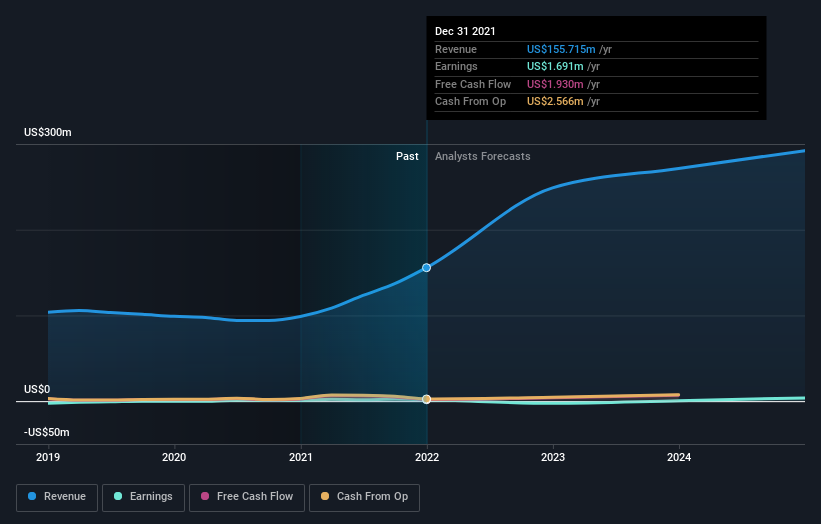Toggle the Cash From Op legend series
The width and height of the screenshot is (821, 524).
[364, 497]
